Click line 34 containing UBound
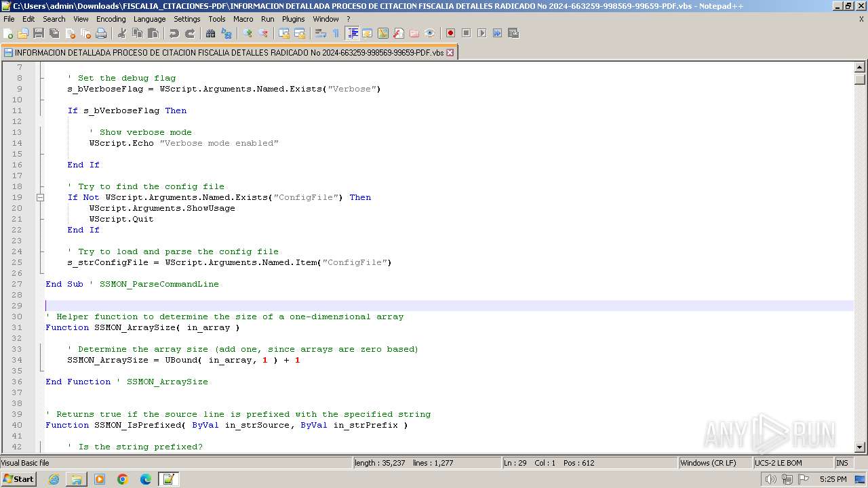868x488 pixels. [184, 360]
